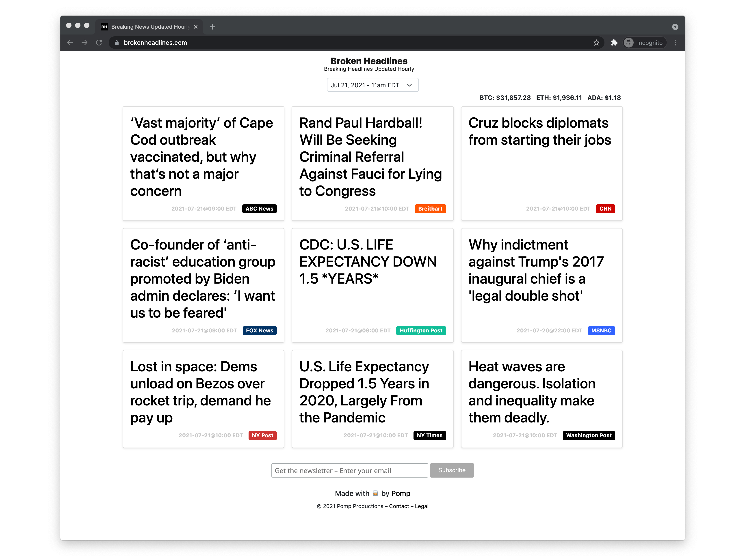Click the NY Post source badge

pyautogui.click(x=262, y=435)
